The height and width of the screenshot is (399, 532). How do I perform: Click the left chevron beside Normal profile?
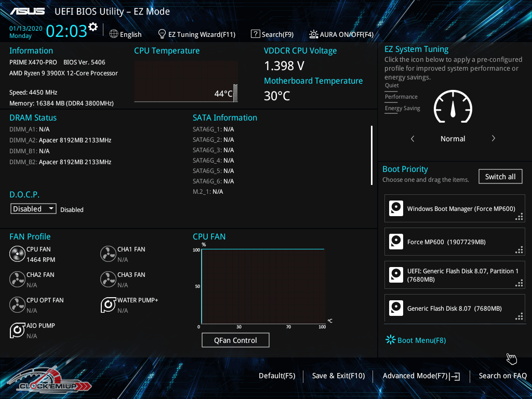click(413, 139)
